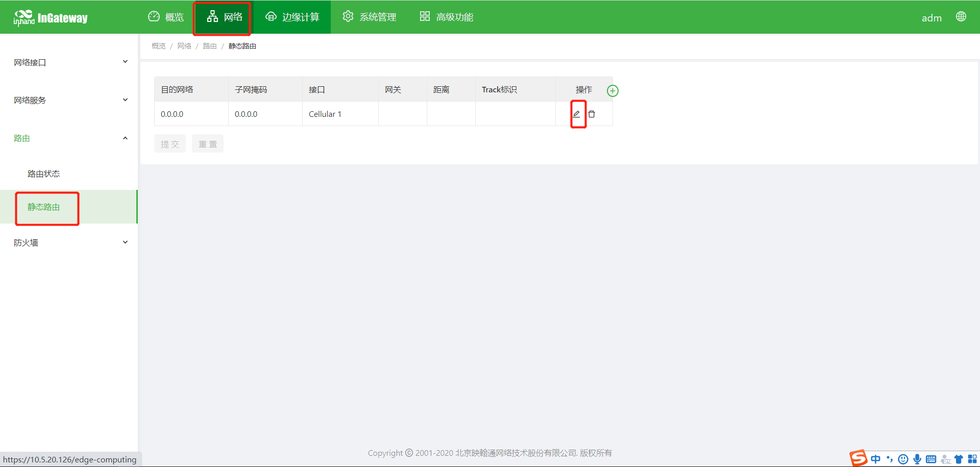Open Sogou voice input microphone icon
The image size is (980, 467).
[x=917, y=459]
